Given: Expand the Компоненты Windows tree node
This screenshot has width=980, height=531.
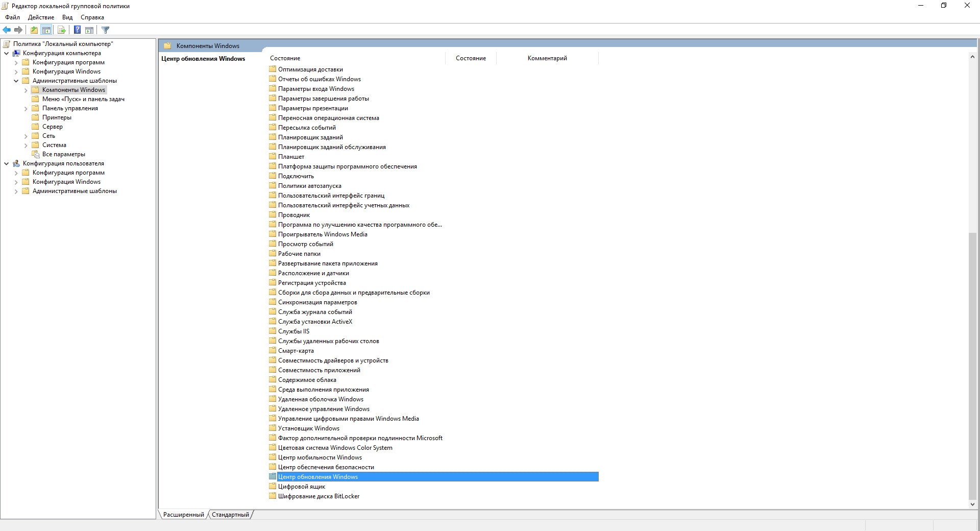Looking at the screenshot, I should tap(26, 90).
